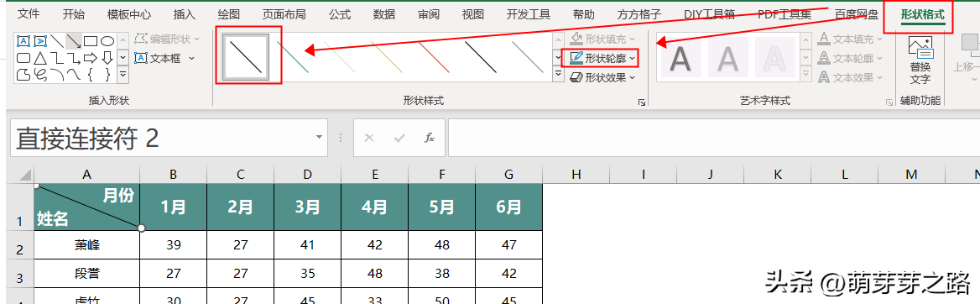Select the vertical text box shape
980x304 pixels.
tap(40, 41)
